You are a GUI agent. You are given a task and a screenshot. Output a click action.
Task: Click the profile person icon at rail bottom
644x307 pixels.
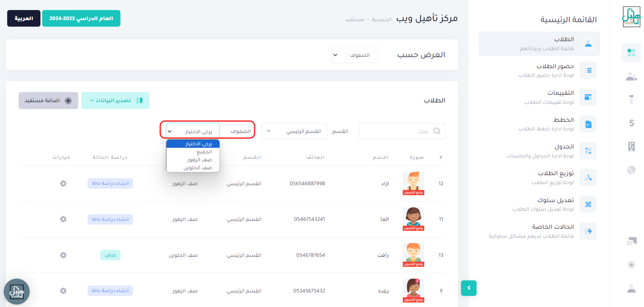tap(631, 289)
